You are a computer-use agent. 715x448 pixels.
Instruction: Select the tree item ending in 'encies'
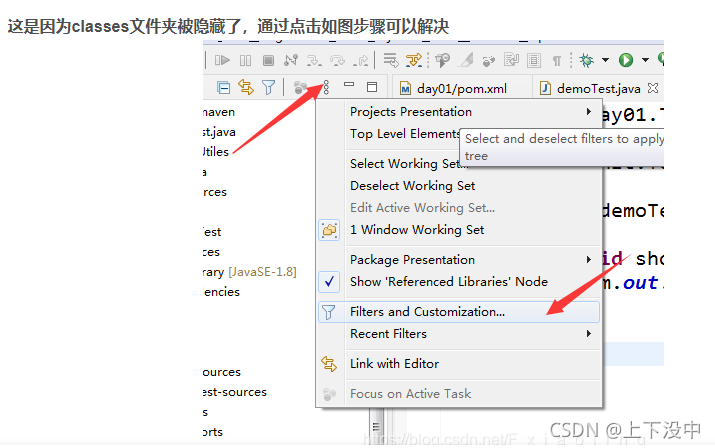pyautogui.click(x=221, y=292)
